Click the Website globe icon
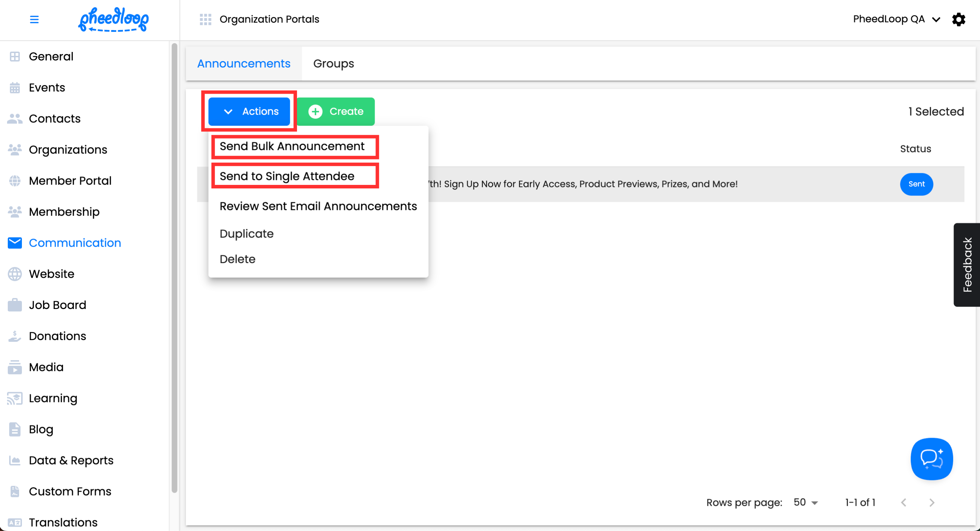980x531 pixels. [x=15, y=274]
